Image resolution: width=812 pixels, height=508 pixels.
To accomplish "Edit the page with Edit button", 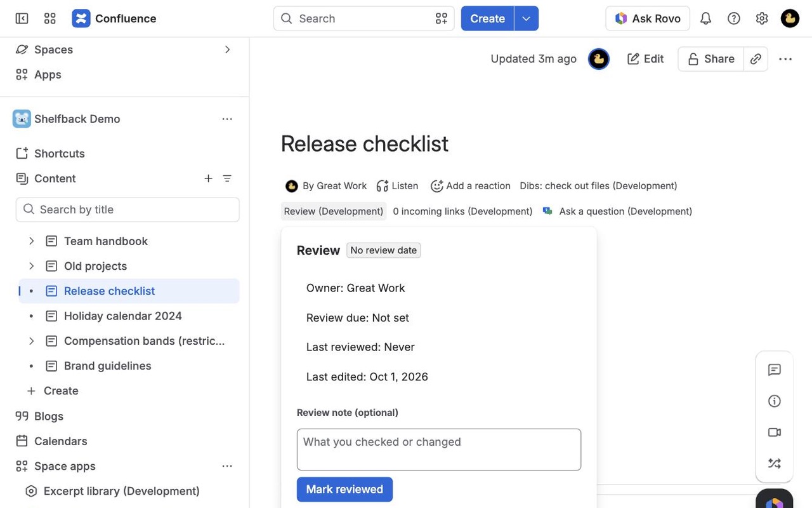I will [645, 59].
